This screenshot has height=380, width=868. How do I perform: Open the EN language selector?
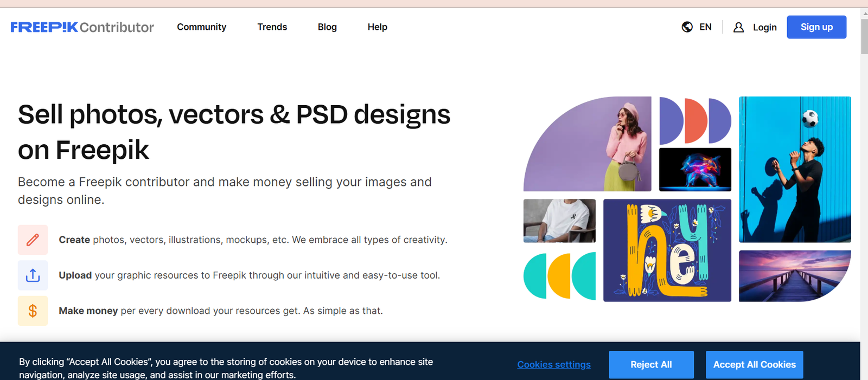(x=705, y=27)
